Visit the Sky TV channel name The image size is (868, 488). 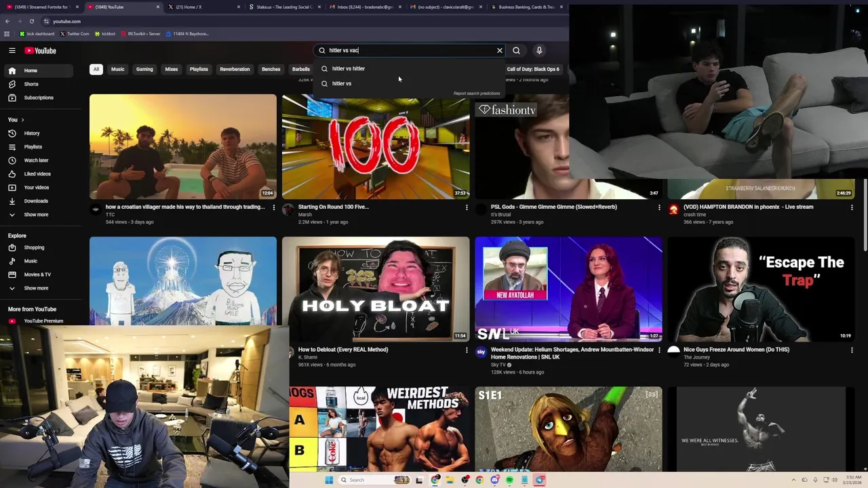click(x=498, y=365)
